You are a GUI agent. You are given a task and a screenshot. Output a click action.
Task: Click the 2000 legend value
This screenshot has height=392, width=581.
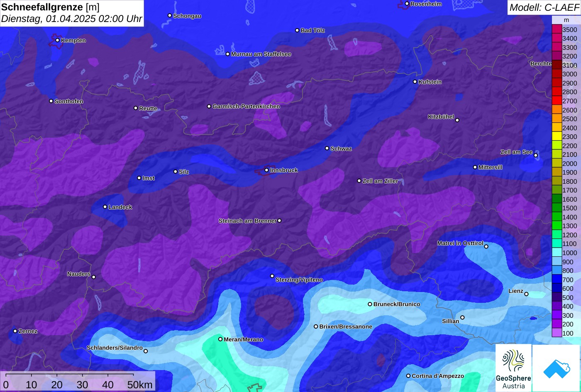[x=569, y=163]
